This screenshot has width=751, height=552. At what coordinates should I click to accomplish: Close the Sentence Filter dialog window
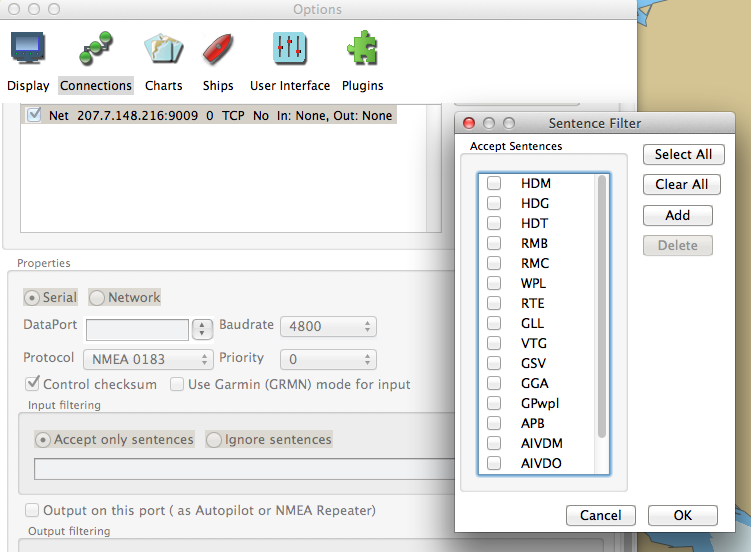pos(469,123)
